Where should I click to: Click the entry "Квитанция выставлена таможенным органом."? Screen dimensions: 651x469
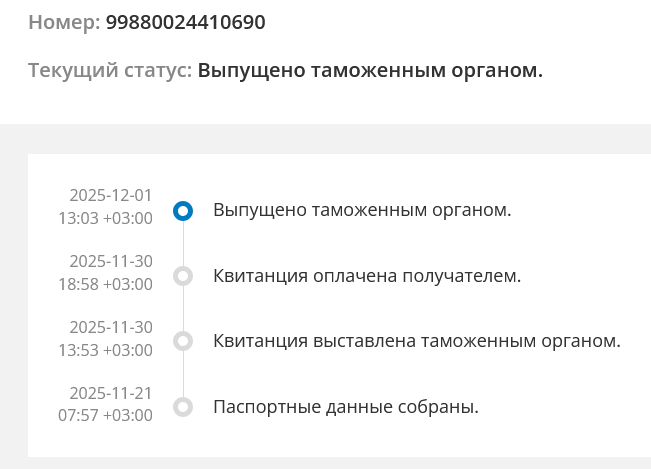click(x=417, y=341)
